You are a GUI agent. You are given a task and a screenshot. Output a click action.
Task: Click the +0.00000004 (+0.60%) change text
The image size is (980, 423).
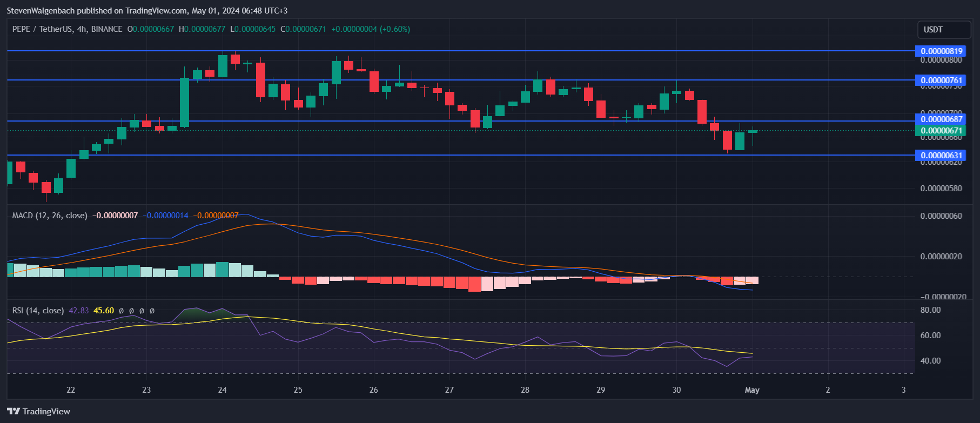pyautogui.click(x=371, y=29)
